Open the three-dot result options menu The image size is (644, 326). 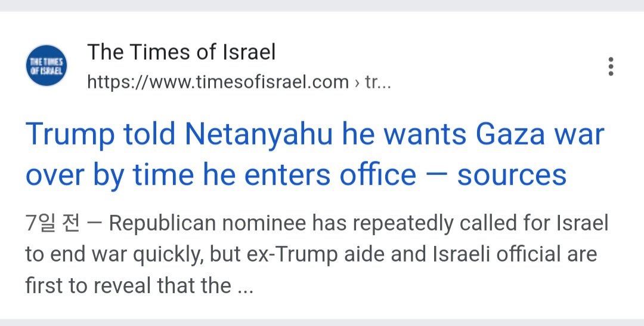coord(611,66)
